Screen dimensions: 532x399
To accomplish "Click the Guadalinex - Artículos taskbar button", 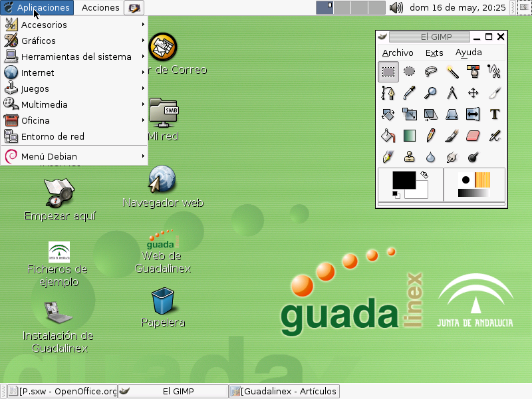I will click(x=284, y=391).
